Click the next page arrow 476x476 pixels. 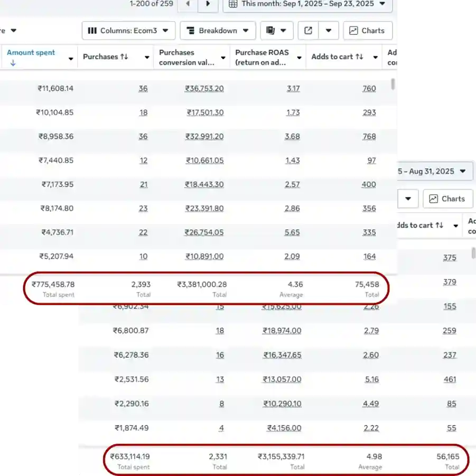[208, 4]
